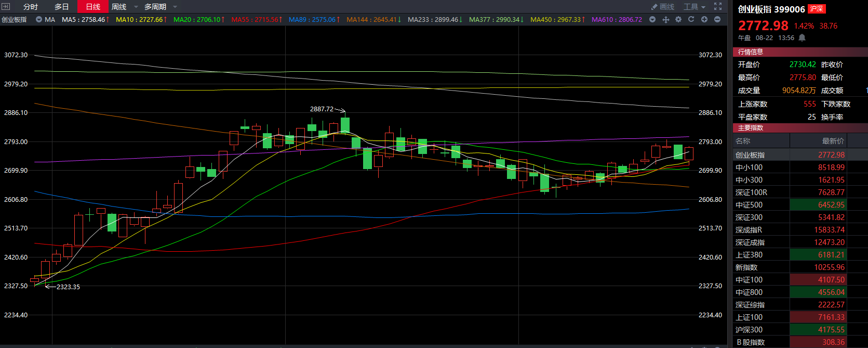The width and height of the screenshot is (868, 348).
Task: Zoom out chart with minus icon
Action: point(717,20)
